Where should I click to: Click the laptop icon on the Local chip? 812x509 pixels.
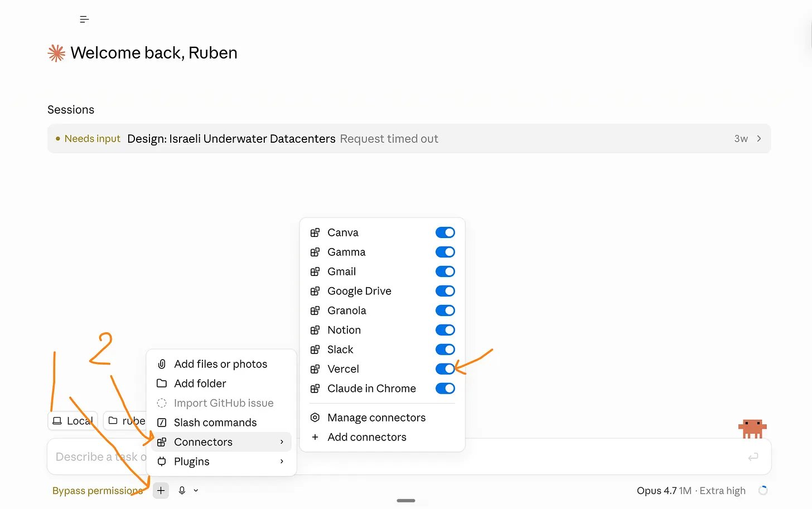(x=57, y=421)
